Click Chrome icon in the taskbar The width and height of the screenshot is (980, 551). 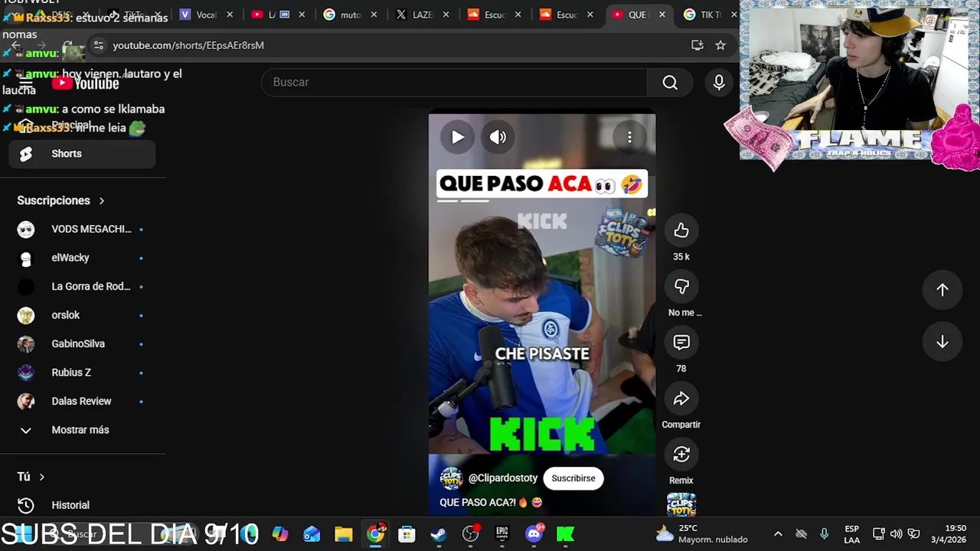click(x=375, y=534)
